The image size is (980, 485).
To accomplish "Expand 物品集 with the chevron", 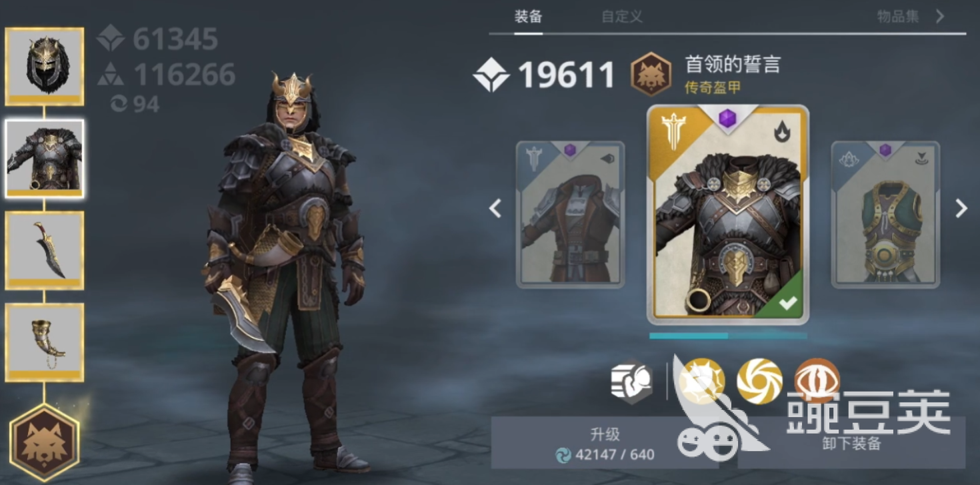I will 940,16.
